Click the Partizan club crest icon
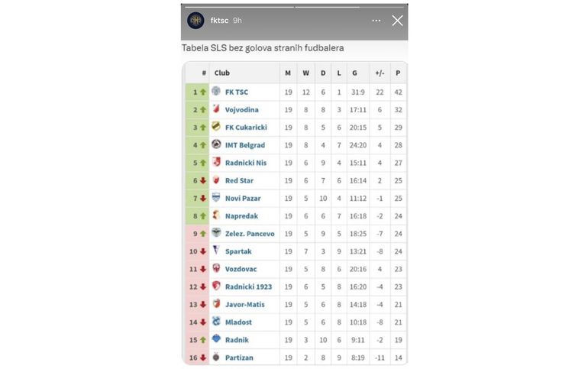 pyautogui.click(x=216, y=357)
